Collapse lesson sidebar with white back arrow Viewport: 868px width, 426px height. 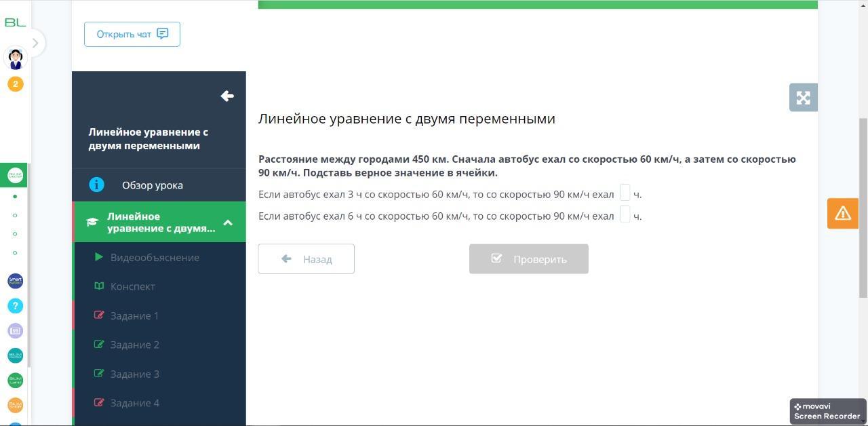[227, 96]
